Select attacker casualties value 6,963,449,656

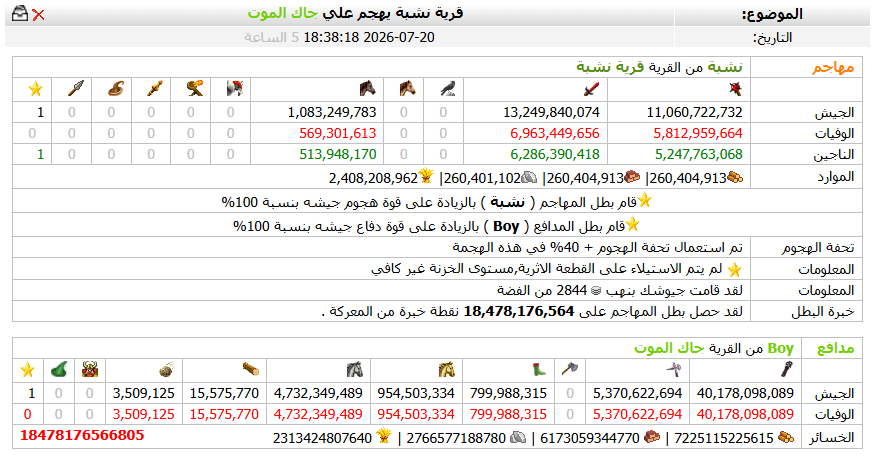click(555, 133)
